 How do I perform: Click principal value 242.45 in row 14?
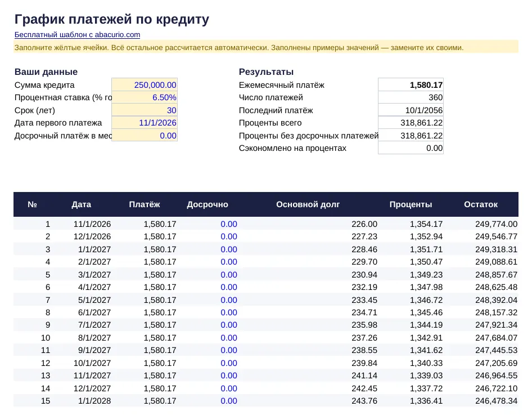(364, 388)
